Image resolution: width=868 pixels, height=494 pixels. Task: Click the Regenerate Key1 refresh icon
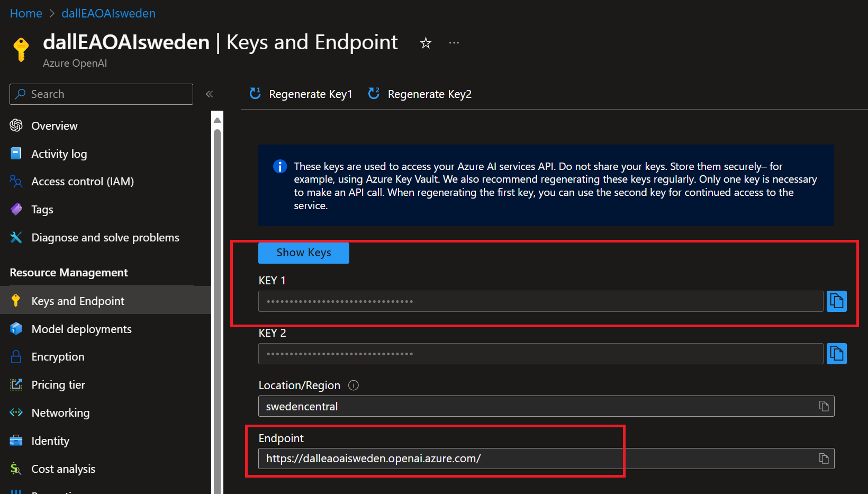point(255,94)
